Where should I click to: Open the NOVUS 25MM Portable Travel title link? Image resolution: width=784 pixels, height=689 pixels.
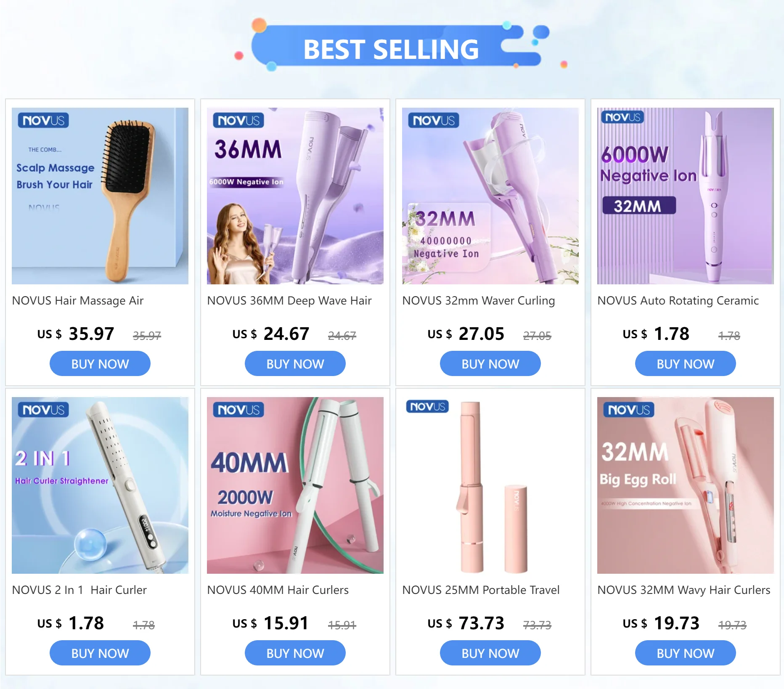481,590
